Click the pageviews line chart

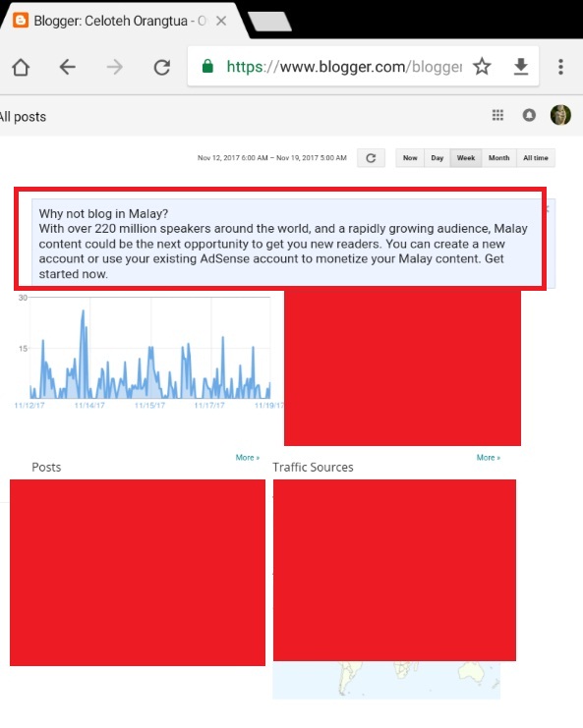click(x=149, y=348)
